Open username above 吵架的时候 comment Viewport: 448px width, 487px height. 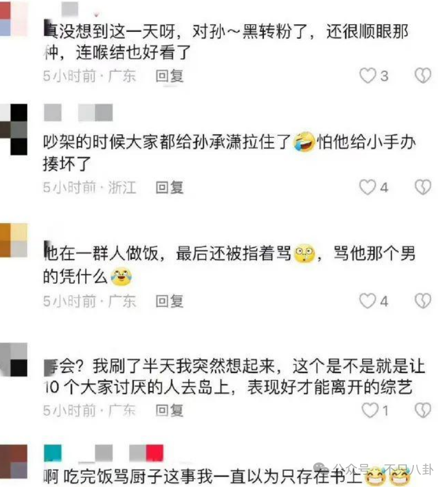pos(78,112)
